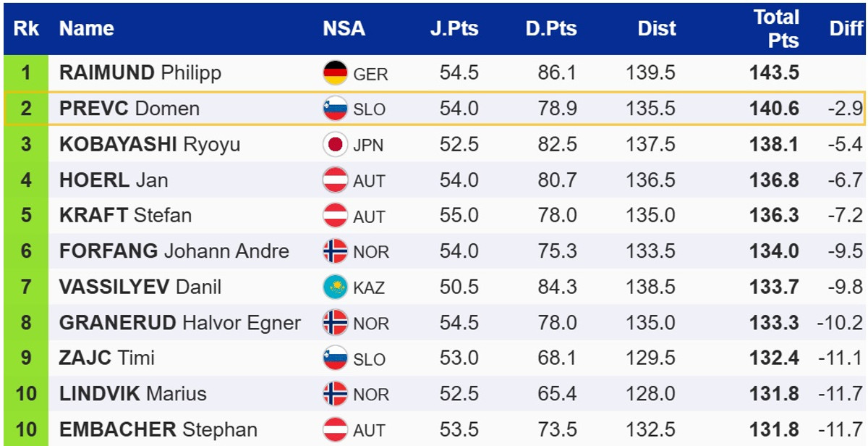Sort by the Total Pts column header

pyautogui.click(x=775, y=29)
